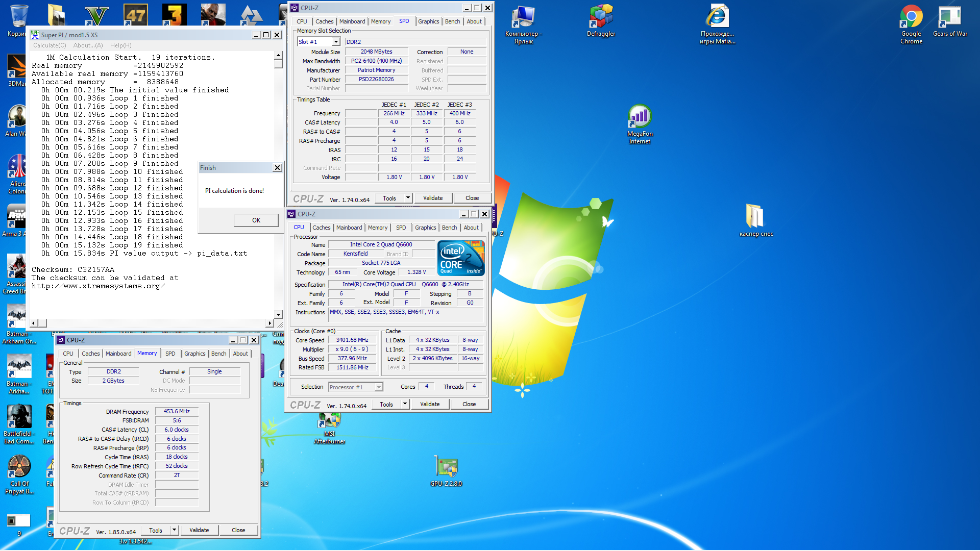Image resolution: width=980 pixels, height=551 pixels.
Task: Open Help(H) menu in Super PI
Action: [x=121, y=45]
